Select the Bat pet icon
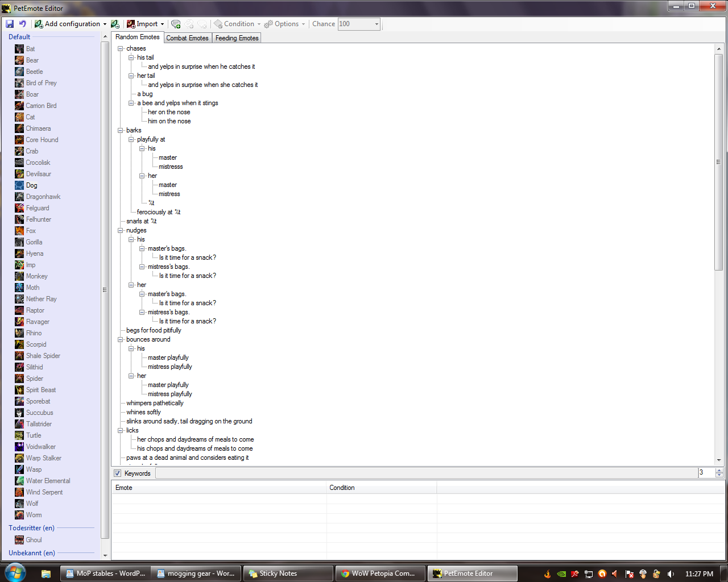 click(19, 49)
